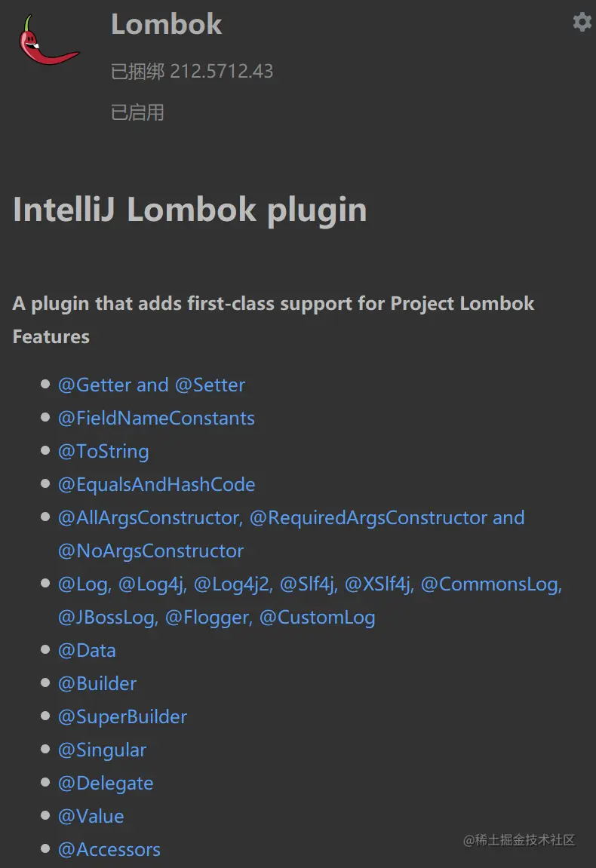Open the @Singular link

point(102,750)
